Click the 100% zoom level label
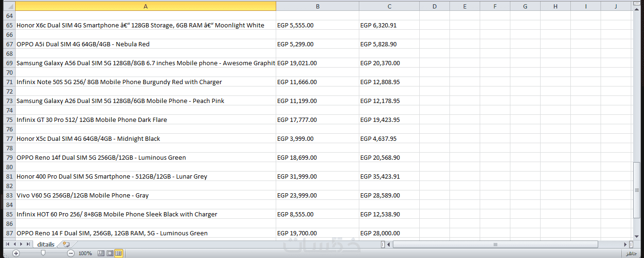Image resolution: width=644 pixels, height=258 pixels. click(85, 253)
